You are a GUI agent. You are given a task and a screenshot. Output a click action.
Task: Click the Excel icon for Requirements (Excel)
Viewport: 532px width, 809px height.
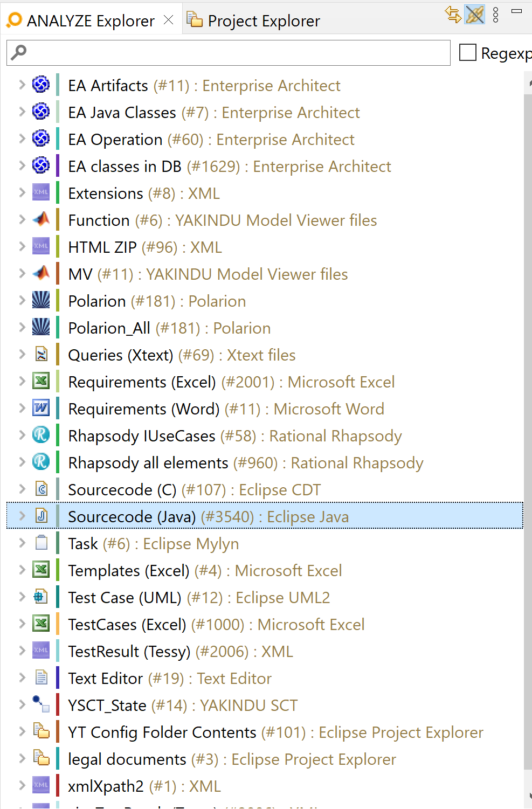(x=41, y=381)
